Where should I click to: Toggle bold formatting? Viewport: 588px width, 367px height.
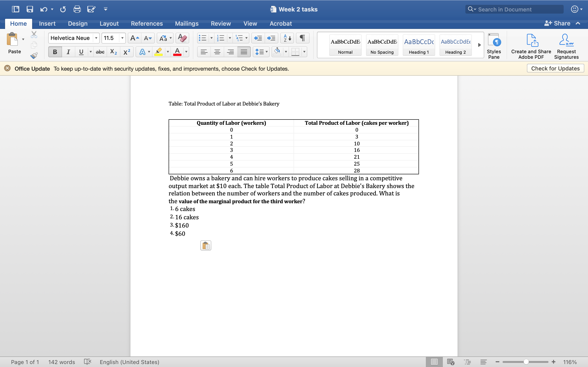(55, 51)
